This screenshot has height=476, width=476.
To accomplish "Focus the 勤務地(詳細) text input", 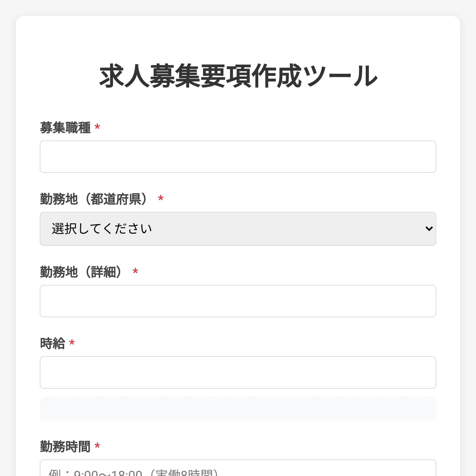I will coord(238,301).
